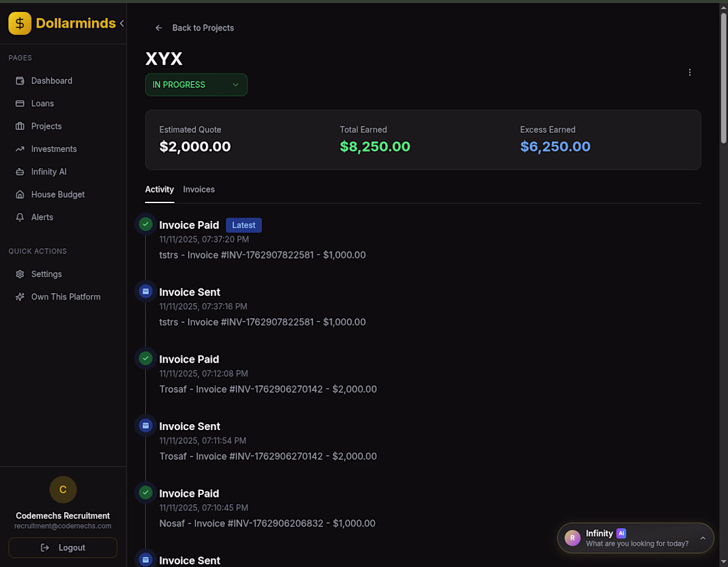Image resolution: width=728 pixels, height=567 pixels.
Task: Click the Infinity AI robot icon
Action: pos(20,172)
